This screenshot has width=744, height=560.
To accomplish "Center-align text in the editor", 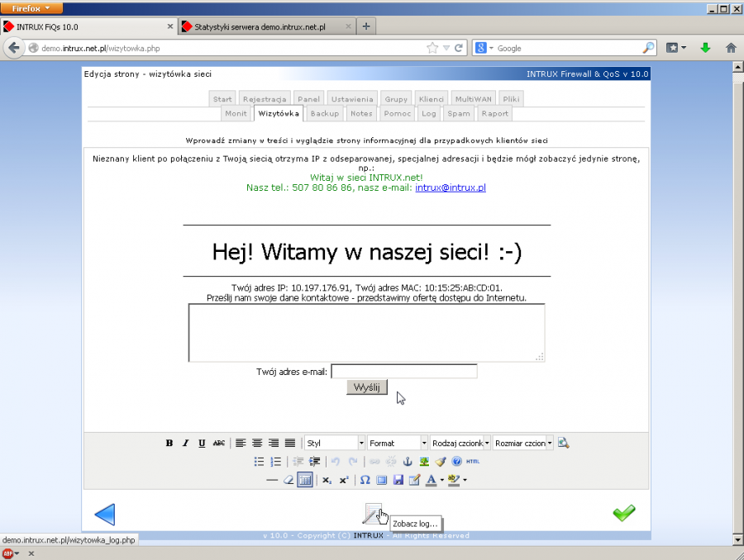I will [x=257, y=443].
